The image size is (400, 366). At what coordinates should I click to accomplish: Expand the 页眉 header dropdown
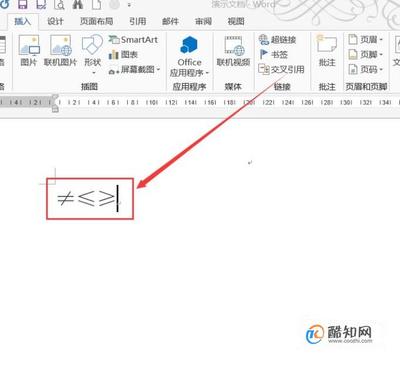click(x=366, y=40)
